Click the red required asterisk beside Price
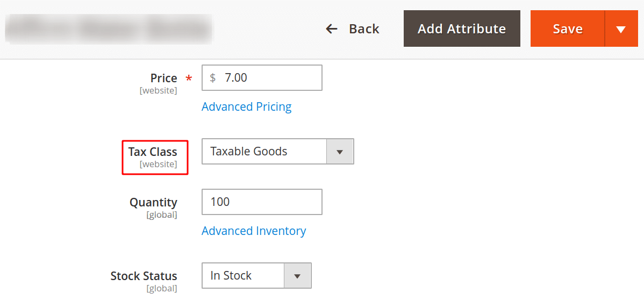This screenshot has height=300, width=644. coord(189,79)
